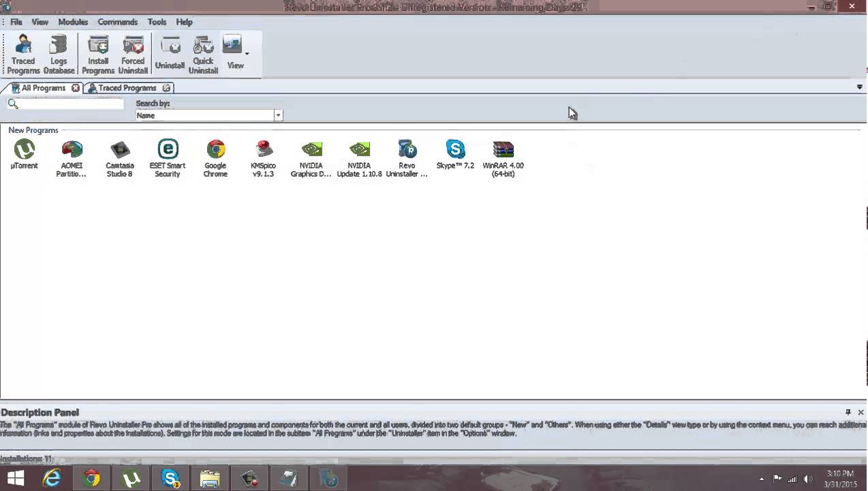868x491 pixels.
Task: Open the View menu
Action: click(40, 22)
